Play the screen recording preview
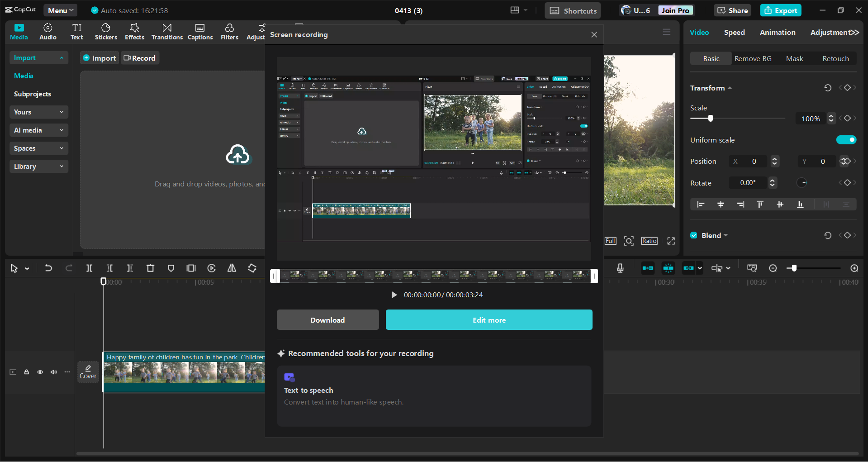The image size is (868, 462). click(394, 295)
